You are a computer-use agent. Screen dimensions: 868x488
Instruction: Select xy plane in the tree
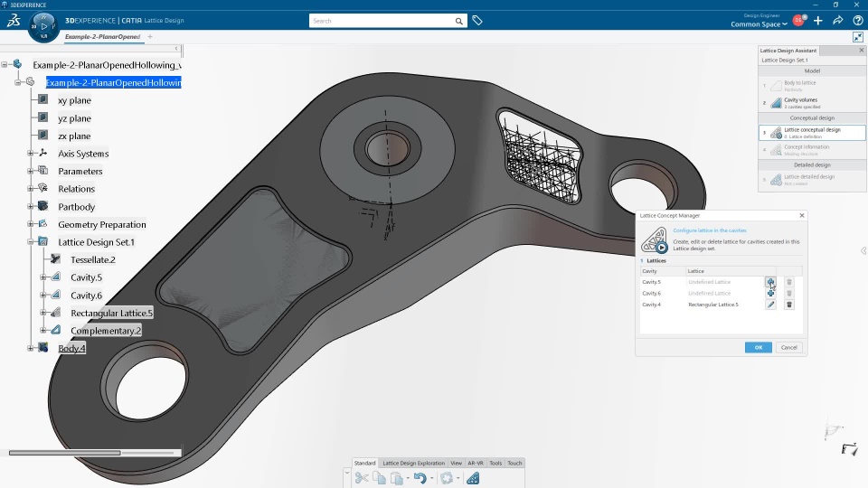74,100
